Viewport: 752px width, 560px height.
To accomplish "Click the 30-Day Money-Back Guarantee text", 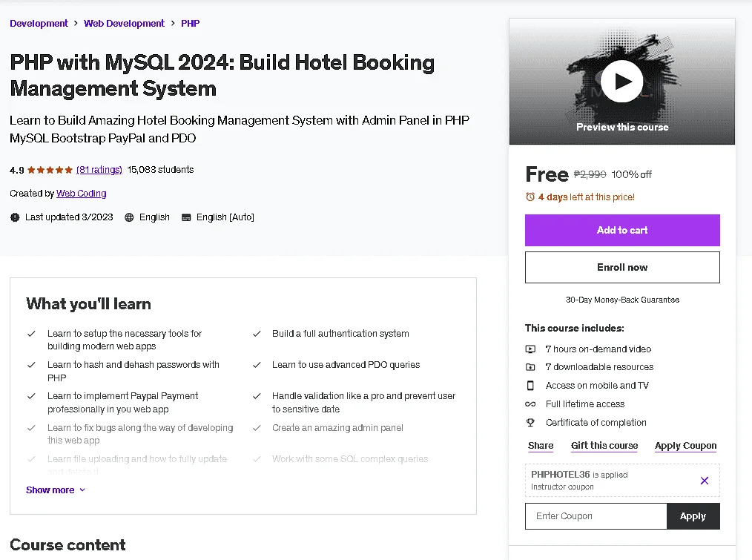I will 622,300.
